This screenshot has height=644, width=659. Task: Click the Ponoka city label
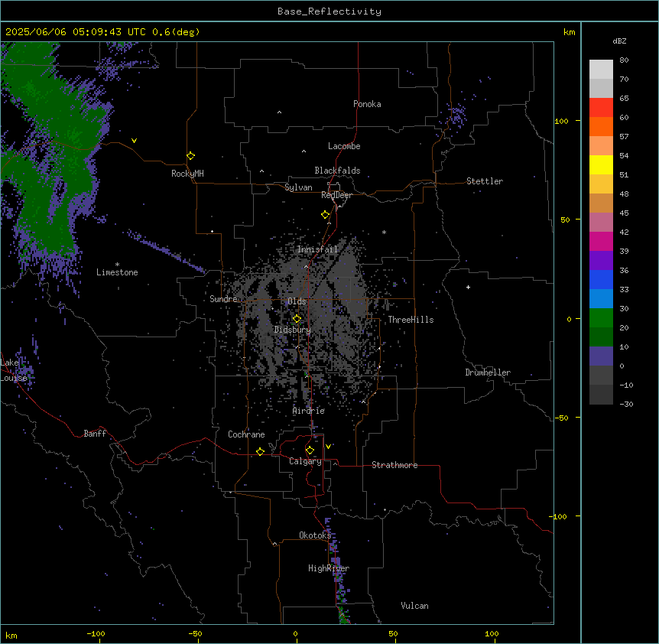point(367,104)
